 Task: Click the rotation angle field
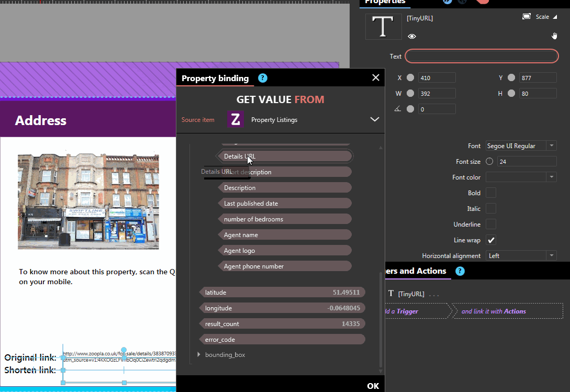coord(437,109)
